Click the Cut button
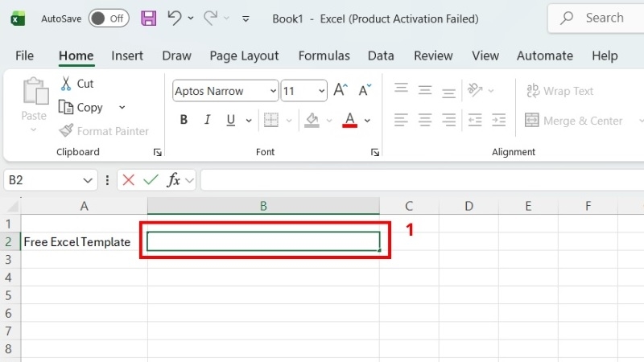644x362 pixels. click(77, 84)
